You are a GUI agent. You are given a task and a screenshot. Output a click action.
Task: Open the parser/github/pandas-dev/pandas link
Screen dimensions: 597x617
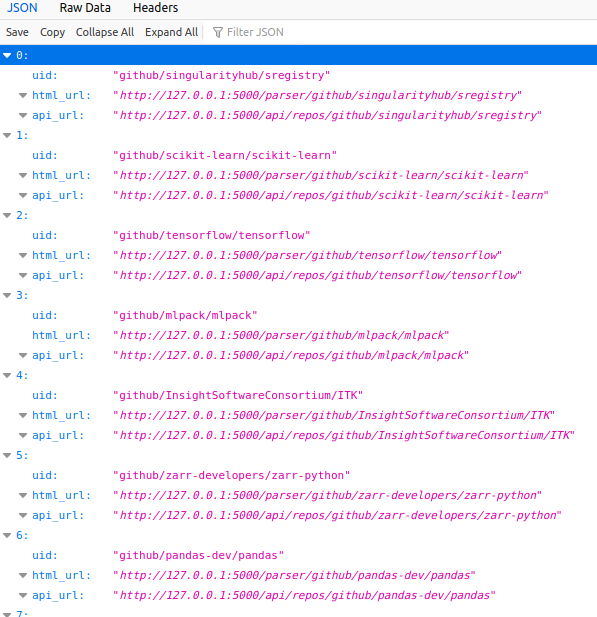coord(295,575)
